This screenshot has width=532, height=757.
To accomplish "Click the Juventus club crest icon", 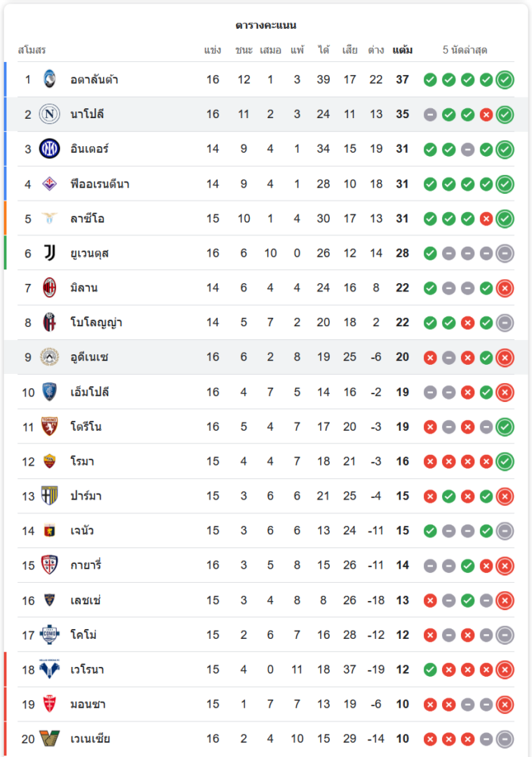I will (49, 253).
